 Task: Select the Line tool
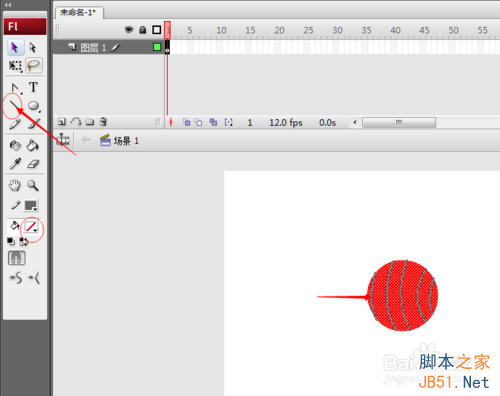click(x=15, y=106)
